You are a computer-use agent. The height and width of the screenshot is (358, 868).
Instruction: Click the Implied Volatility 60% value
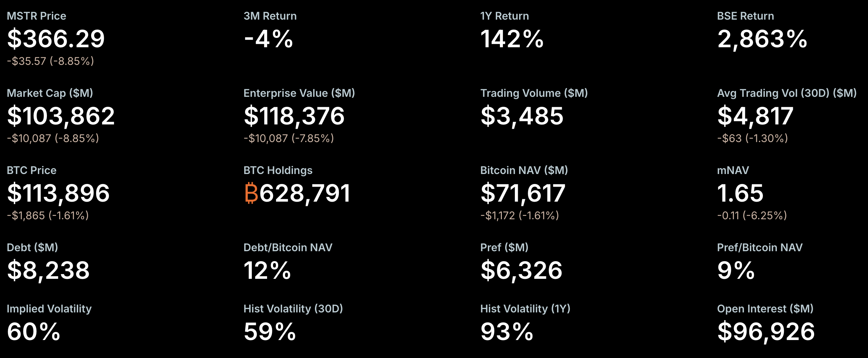(34, 332)
